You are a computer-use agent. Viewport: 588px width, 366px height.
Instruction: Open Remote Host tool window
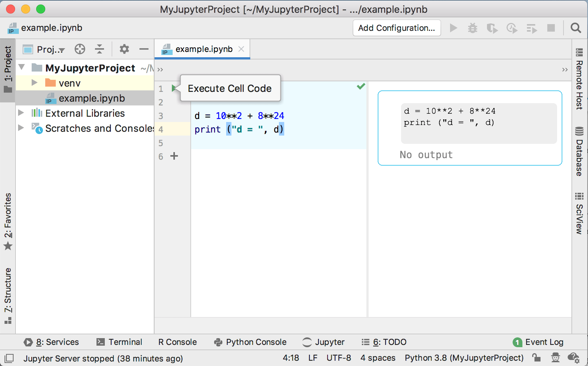[579, 79]
